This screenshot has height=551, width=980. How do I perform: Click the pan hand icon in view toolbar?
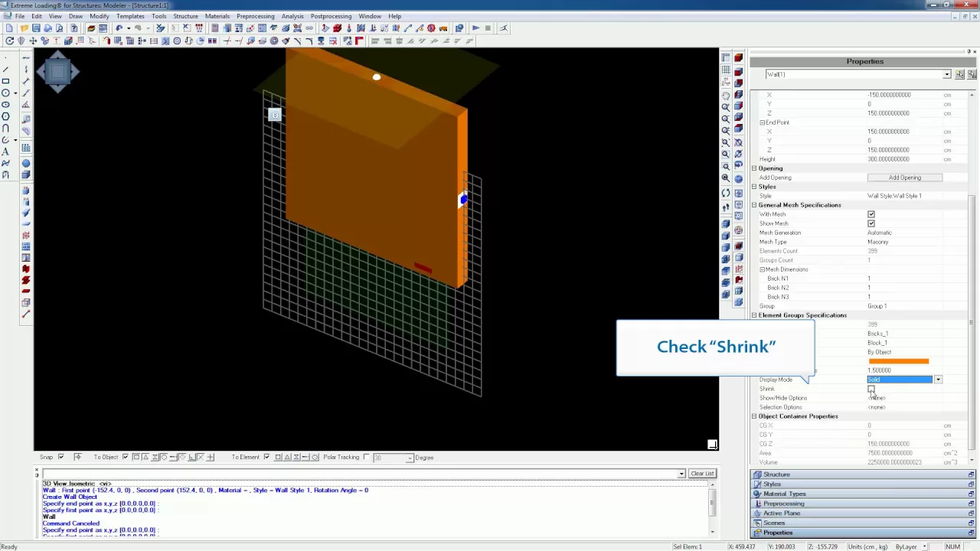tap(726, 96)
